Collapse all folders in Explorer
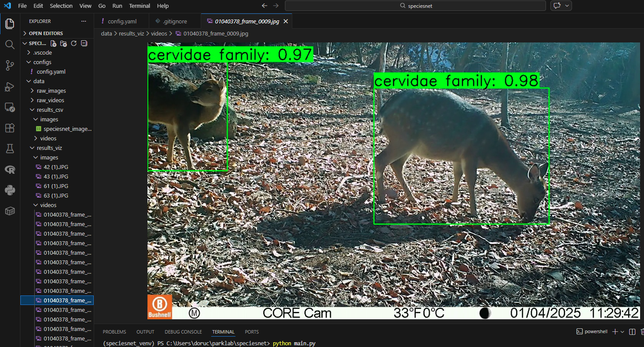Viewport: 644px width, 347px height. coord(84,43)
